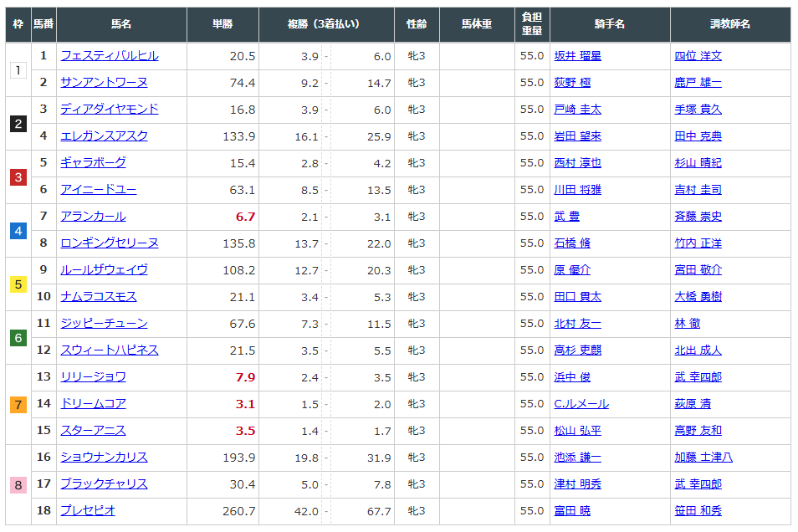
Task: Click the 馬名 column header
Action: tap(121, 24)
